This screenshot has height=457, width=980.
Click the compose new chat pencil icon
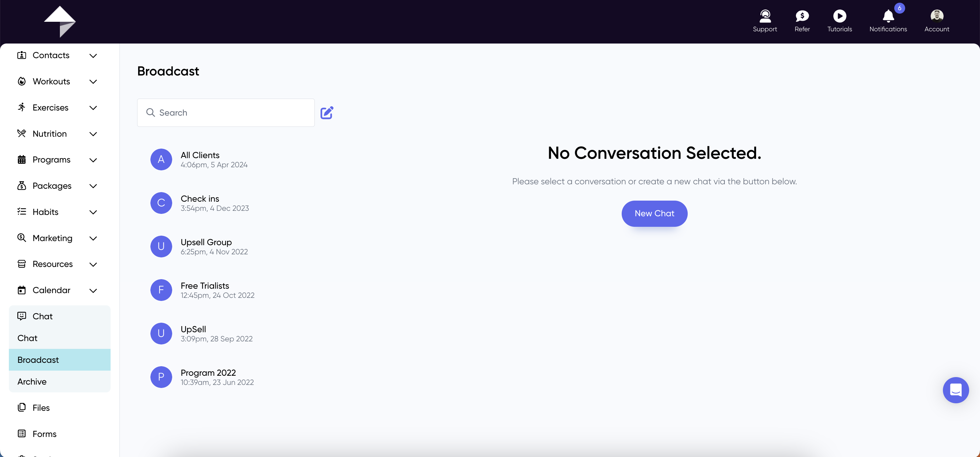327,113
